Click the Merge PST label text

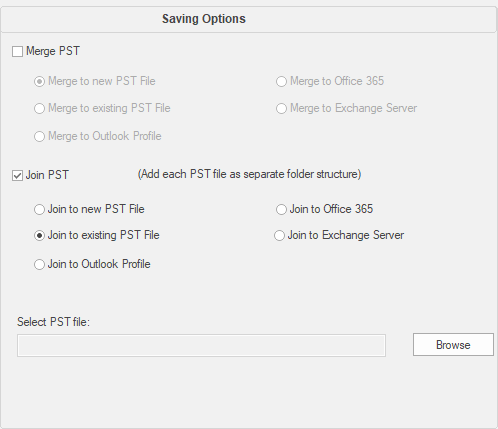coord(53,51)
